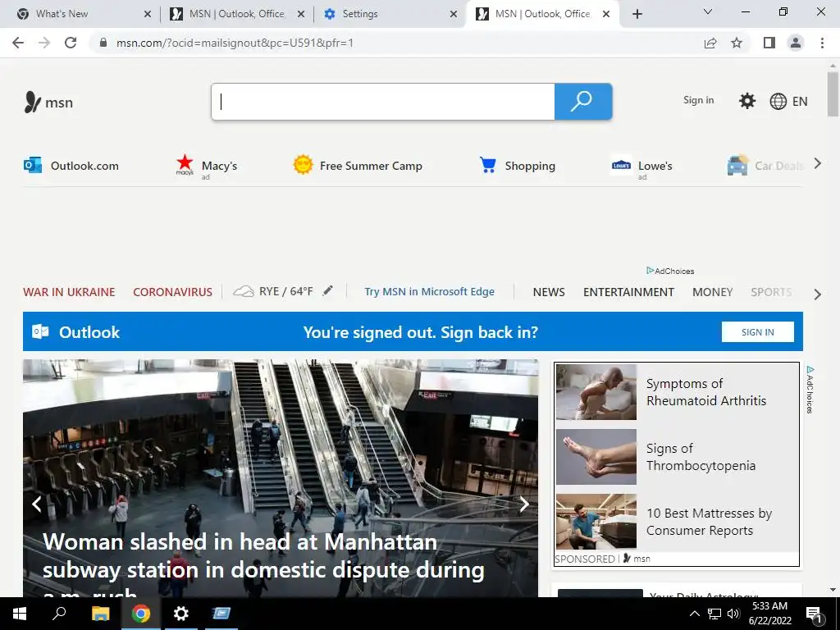This screenshot has height=630, width=840.
Task: Click the Shopping cart icon
Action: (x=487, y=165)
